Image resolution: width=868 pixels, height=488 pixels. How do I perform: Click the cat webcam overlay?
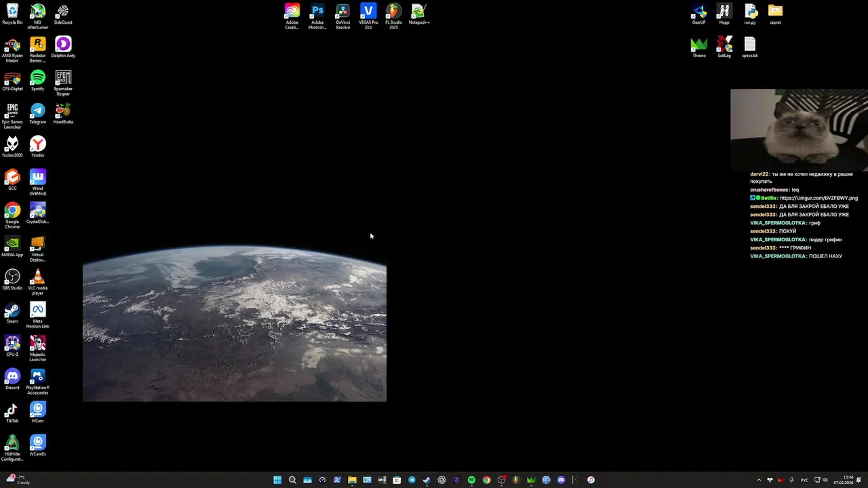click(799, 129)
